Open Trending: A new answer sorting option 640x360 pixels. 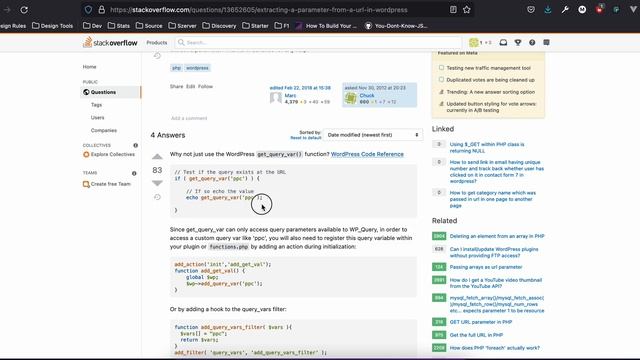pos(490,92)
